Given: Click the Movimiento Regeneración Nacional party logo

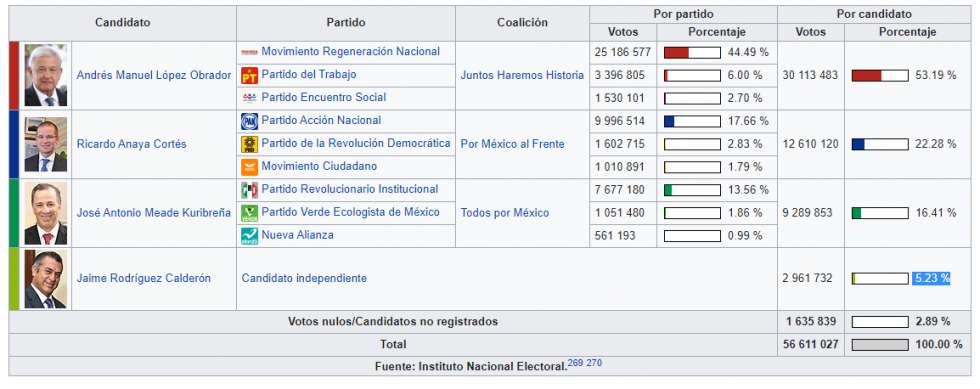Looking at the screenshot, I should (249, 53).
